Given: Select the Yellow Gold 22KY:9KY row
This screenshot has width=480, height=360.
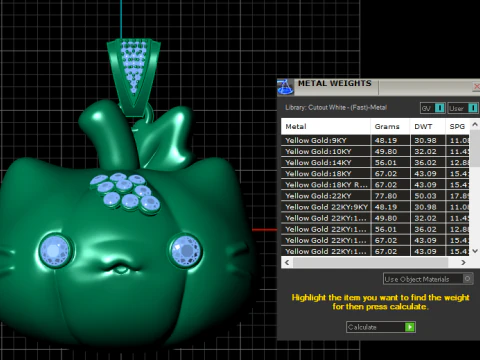Looking at the screenshot, I should [375, 207].
